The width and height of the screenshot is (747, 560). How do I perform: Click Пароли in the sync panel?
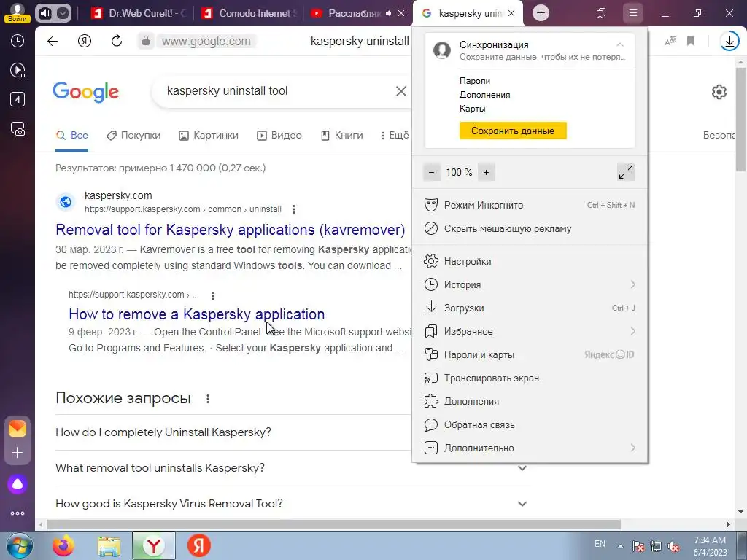coord(474,81)
